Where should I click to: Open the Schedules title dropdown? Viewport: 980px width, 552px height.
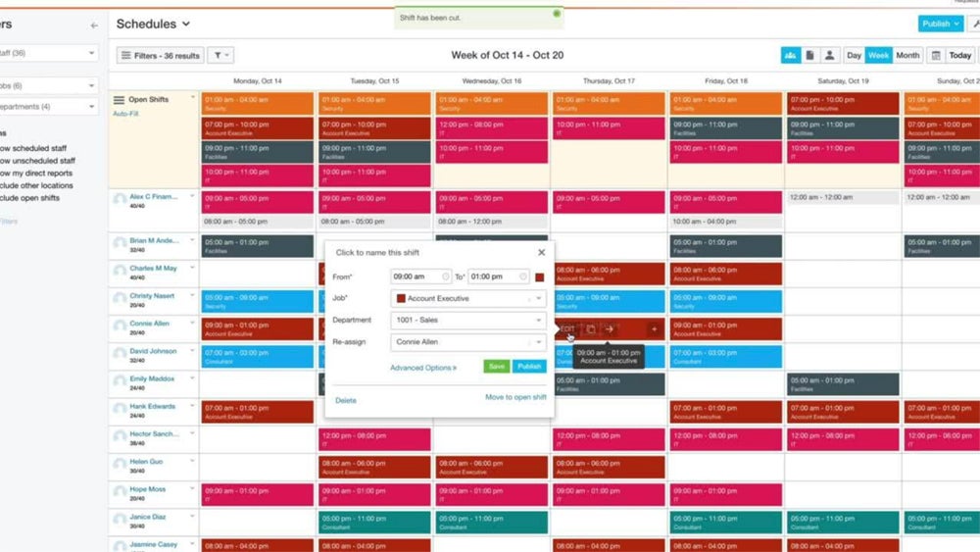tap(153, 24)
